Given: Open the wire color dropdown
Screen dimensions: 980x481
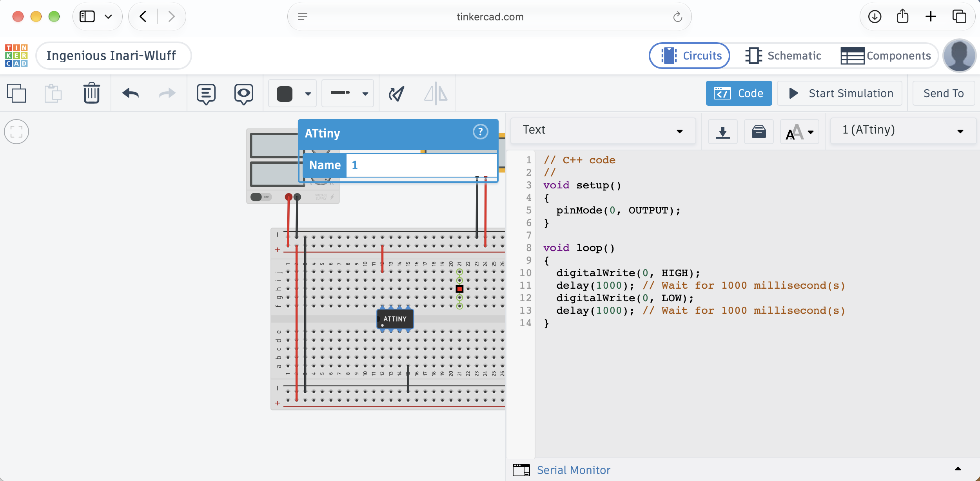Looking at the screenshot, I should click(x=308, y=94).
